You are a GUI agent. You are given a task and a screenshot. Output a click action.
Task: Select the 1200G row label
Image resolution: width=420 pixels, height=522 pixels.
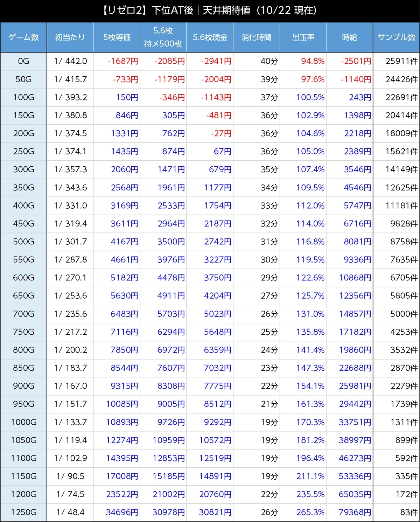click(x=23, y=494)
